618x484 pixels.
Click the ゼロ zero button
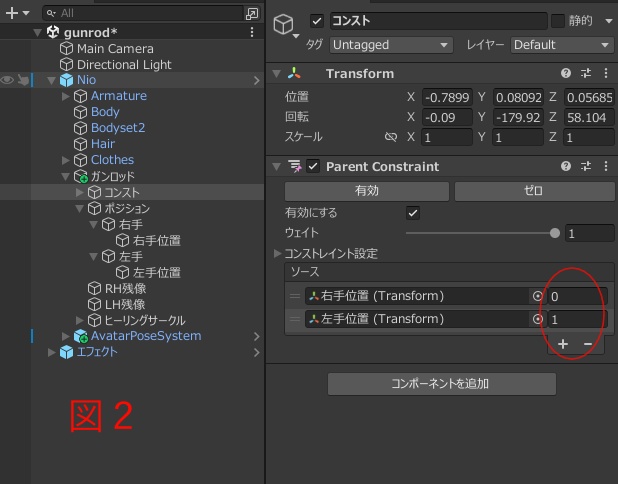533,191
